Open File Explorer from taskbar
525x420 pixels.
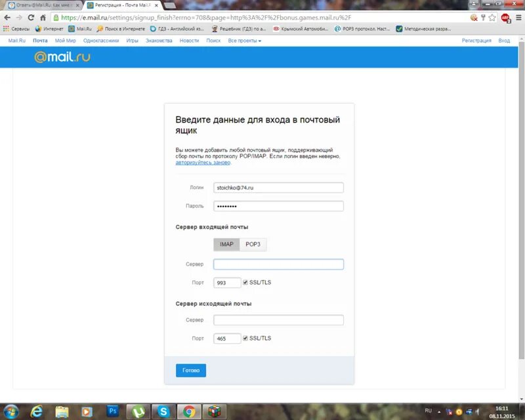point(62,411)
